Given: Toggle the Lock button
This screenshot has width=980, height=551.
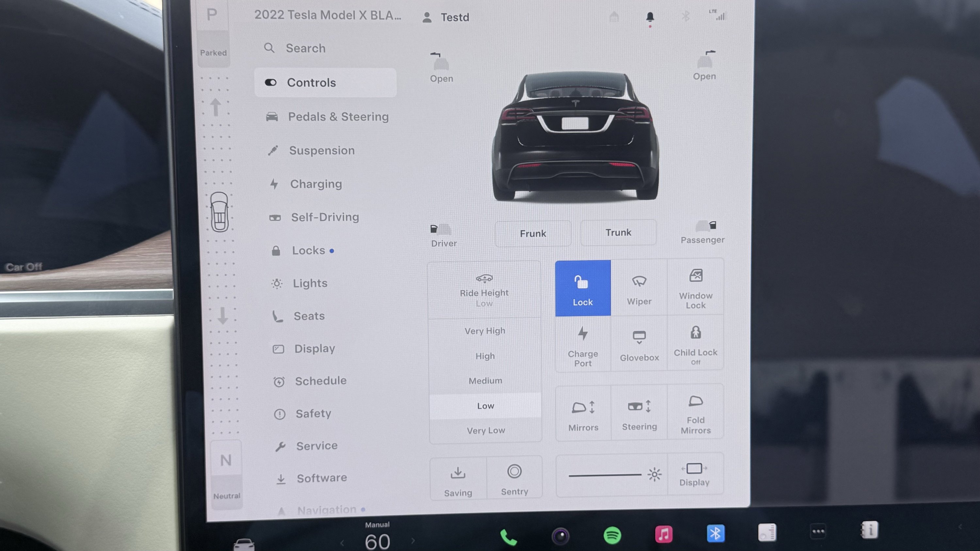Looking at the screenshot, I should (x=583, y=288).
